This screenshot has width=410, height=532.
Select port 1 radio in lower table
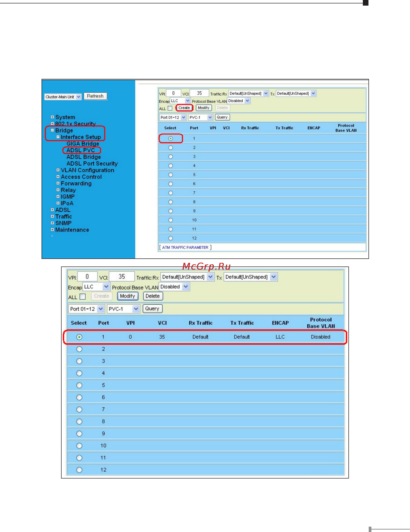click(x=79, y=337)
